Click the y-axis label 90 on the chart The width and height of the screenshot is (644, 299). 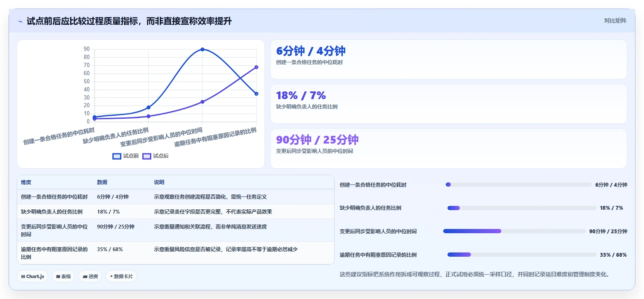point(87,49)
